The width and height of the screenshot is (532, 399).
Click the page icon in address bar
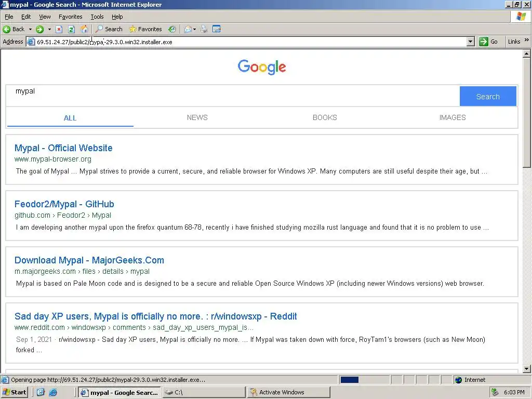[31, 42]
